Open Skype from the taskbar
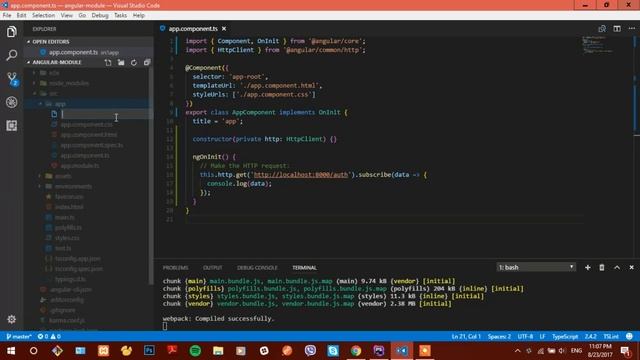This screenshot has width=640, height=360. pos(333,351)
